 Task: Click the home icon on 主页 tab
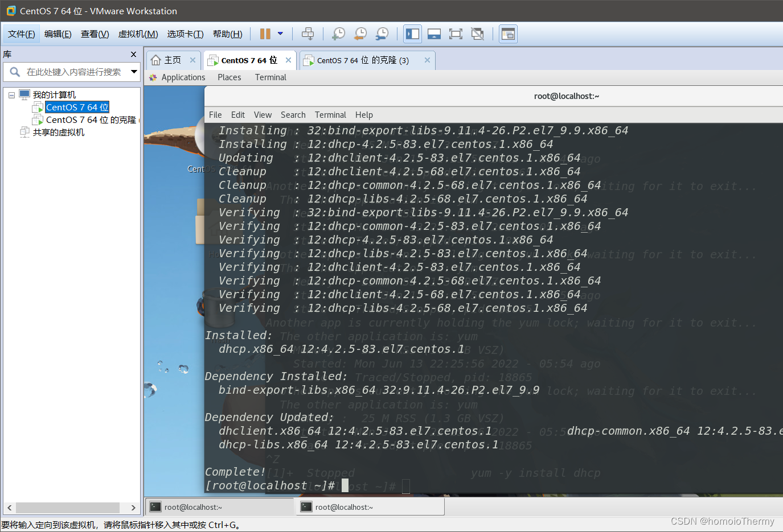point(156,60)
